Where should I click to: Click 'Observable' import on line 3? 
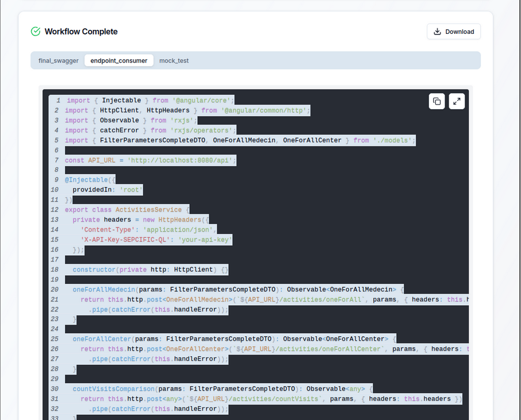point(119,121)
